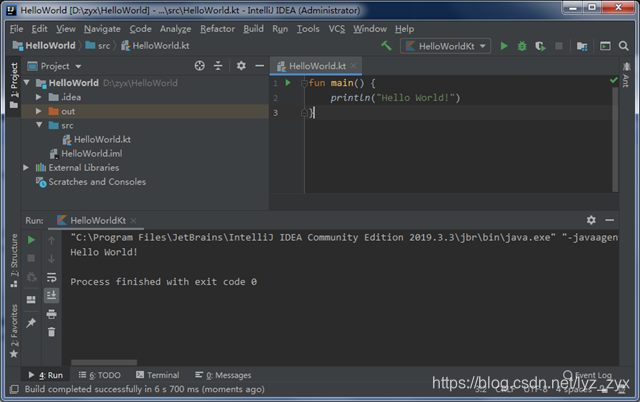Open Project Structure icon in toolbar

[x=582, y=46]
